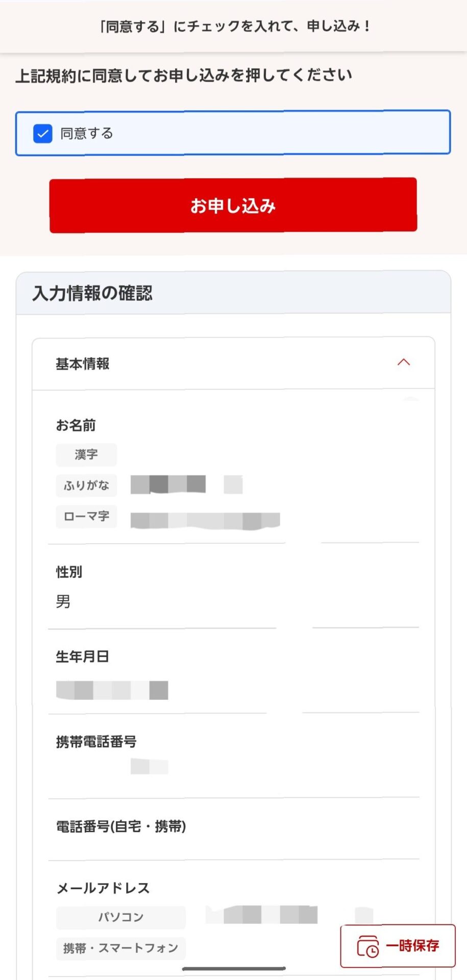This screenshot has width=467, height=980.
Task: Submit with the red お申し込み button
Action: coord(233,205)
